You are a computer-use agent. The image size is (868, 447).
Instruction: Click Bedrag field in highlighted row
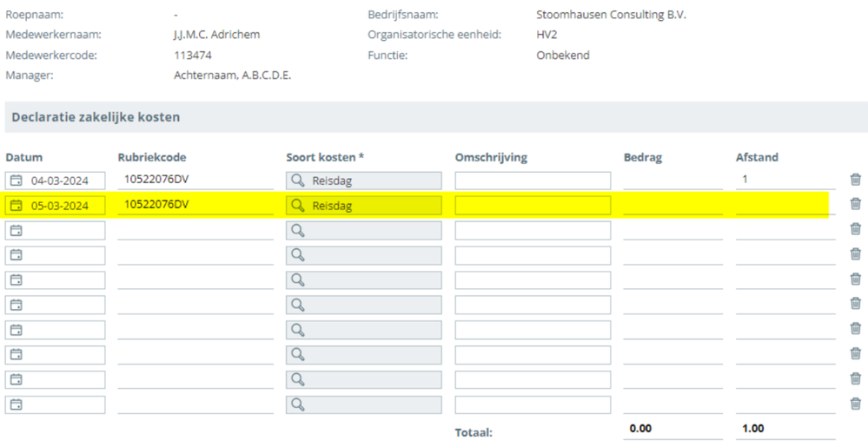point(673,206)
